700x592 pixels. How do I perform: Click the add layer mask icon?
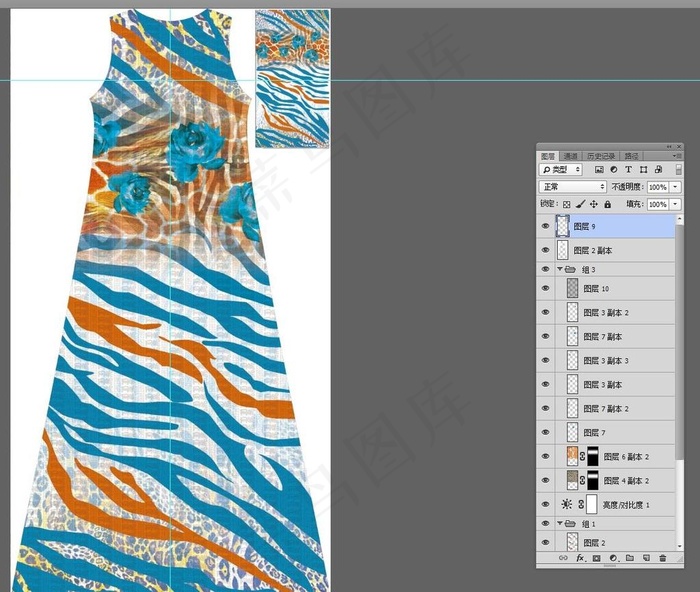click(x=596, y=558)
